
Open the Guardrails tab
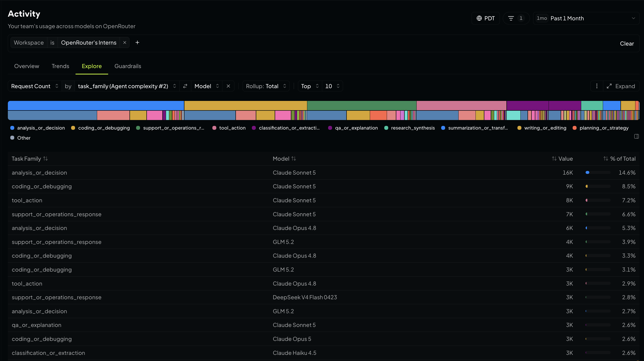[x=128, y=66]
